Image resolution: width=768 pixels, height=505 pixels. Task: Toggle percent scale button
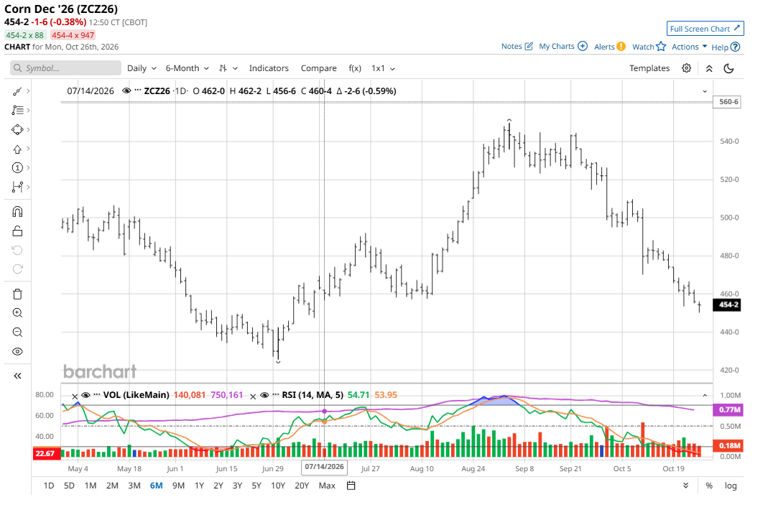709,485
